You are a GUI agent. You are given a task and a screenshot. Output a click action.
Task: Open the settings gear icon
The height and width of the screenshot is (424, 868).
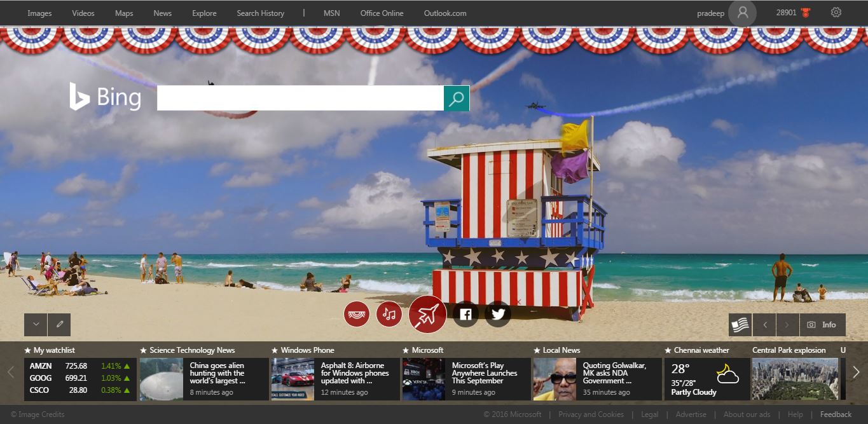[836, 12]
